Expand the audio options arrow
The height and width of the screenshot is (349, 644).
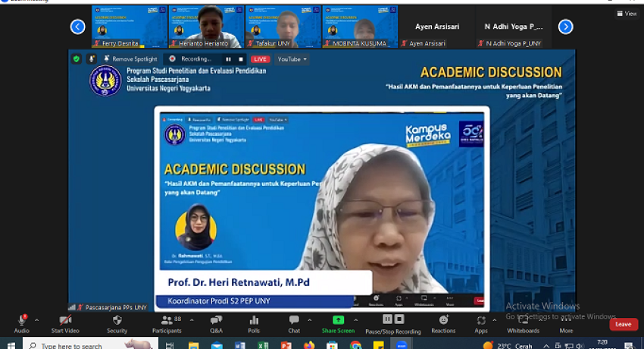[36, 320]
